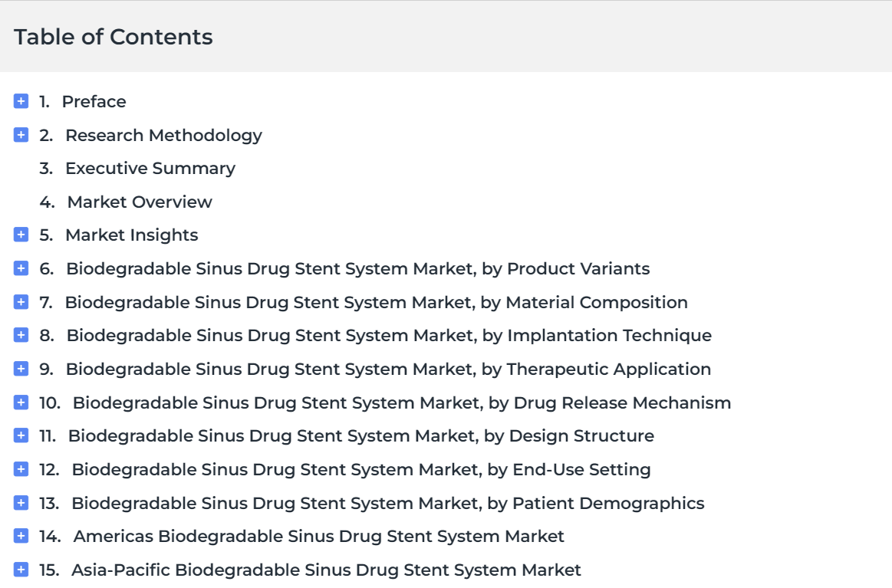
Task: Expand the Preface section plus icon
Action: coord(21,101)
